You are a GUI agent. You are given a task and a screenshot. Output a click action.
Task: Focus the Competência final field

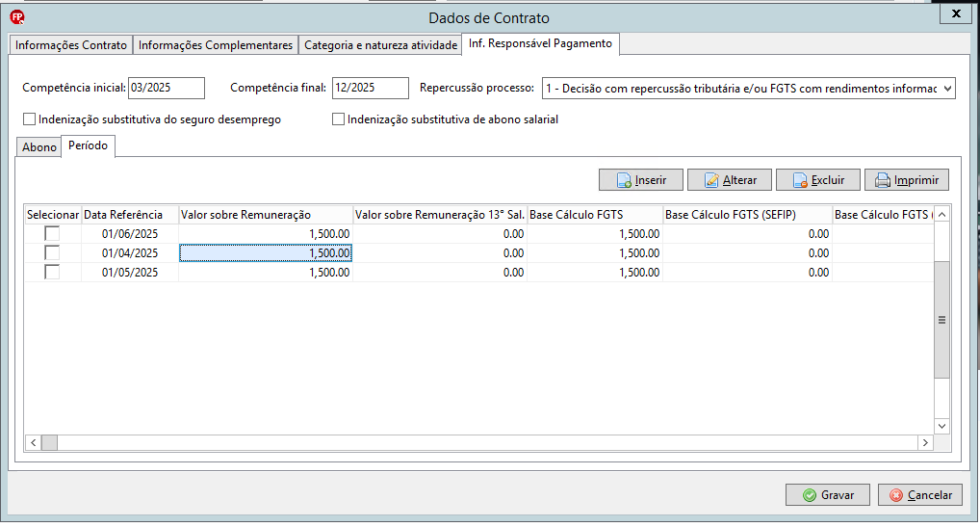(x=371, y=88)
